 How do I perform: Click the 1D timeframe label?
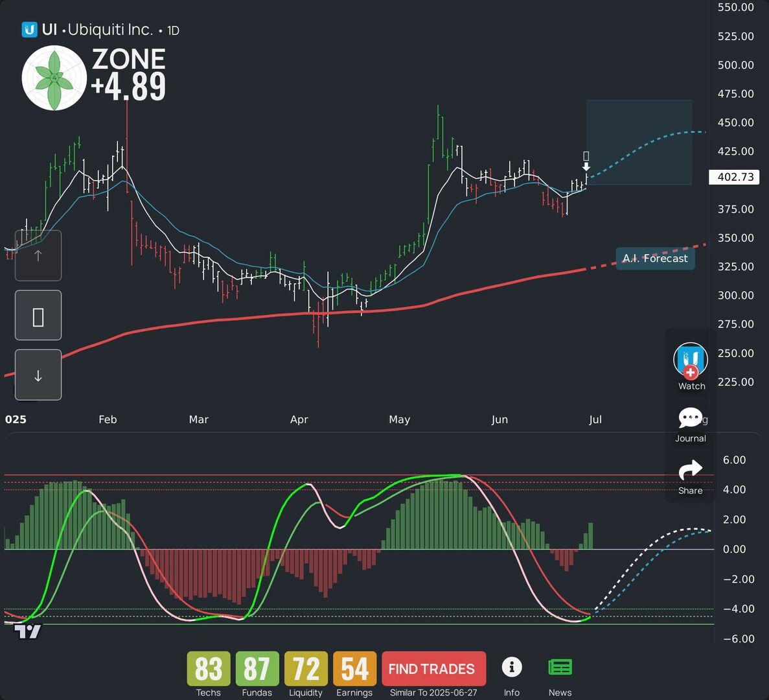173,31
